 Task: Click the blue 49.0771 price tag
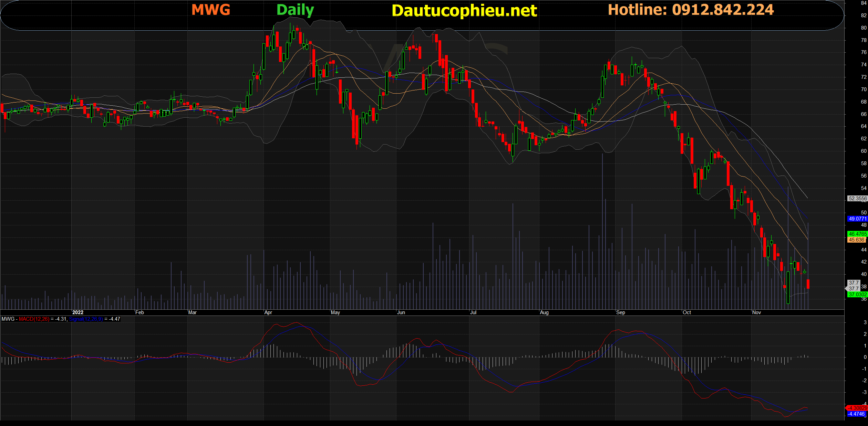(x=857, y=219)
